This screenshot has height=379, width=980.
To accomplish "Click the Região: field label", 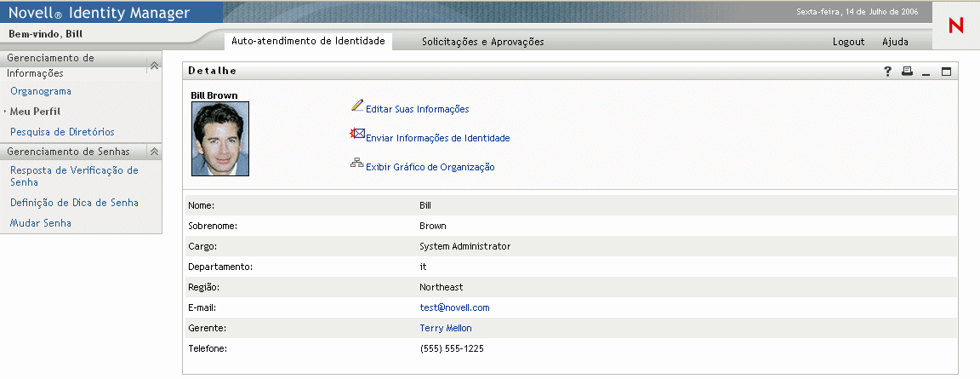I will tap(204, 288).
